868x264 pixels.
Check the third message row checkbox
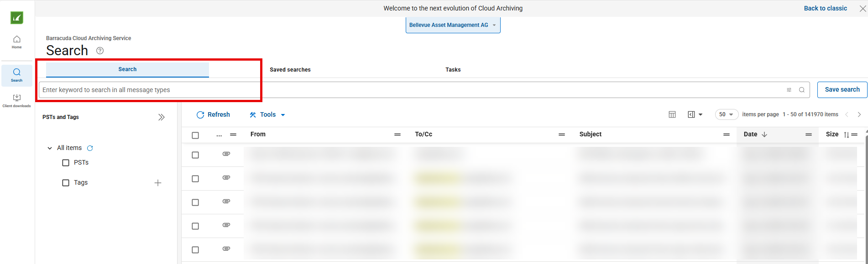pyautogui.click(x=195, y=202)
